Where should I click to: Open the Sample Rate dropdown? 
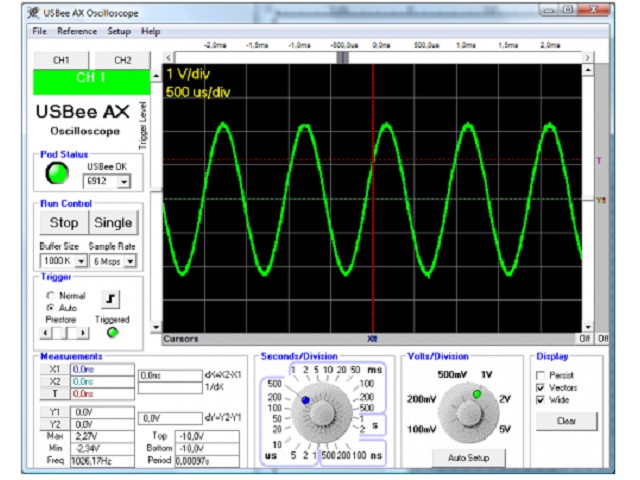click(130, 261)
